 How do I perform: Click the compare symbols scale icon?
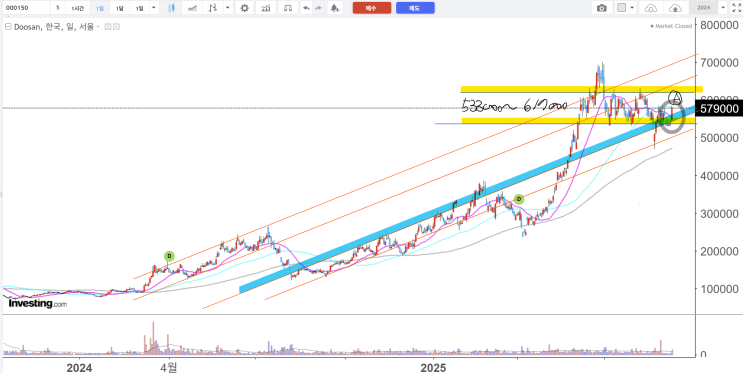click(x=287, y=8)
